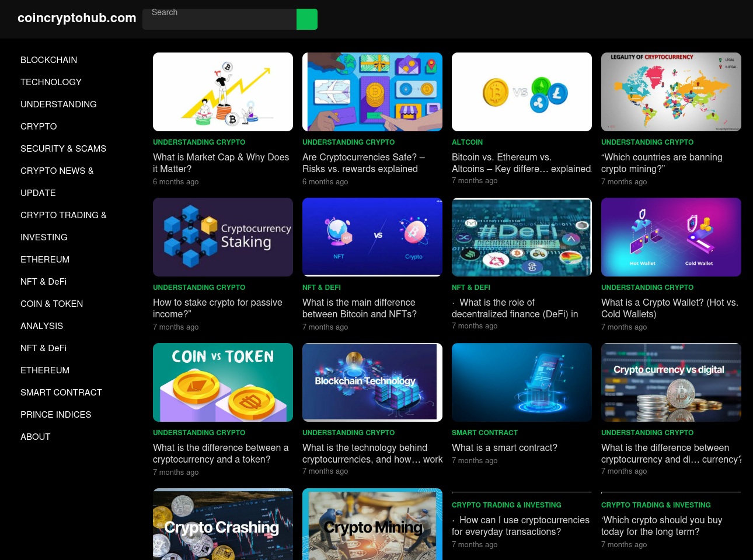Read 'What is Market Cap & Why Does it Matter?'

221,163
